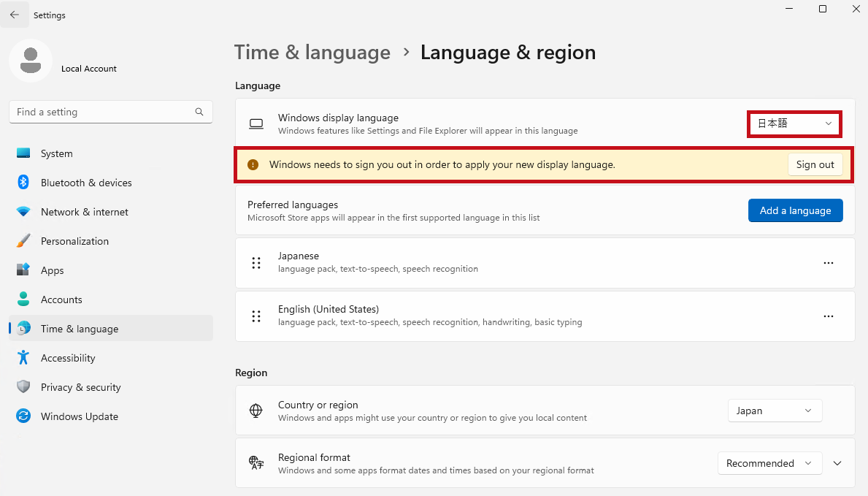Click the Local Account avatar picture
868x496 pixels.
(31, 61)
